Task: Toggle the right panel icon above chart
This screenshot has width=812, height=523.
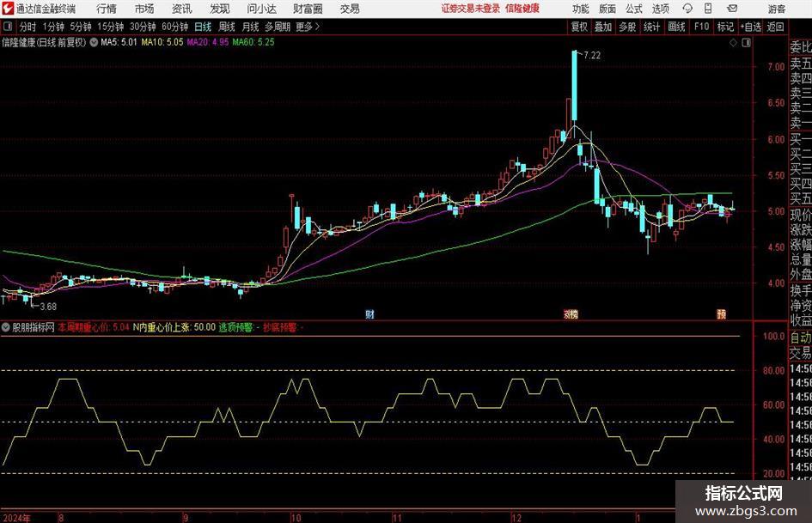Action: point(746,43)
